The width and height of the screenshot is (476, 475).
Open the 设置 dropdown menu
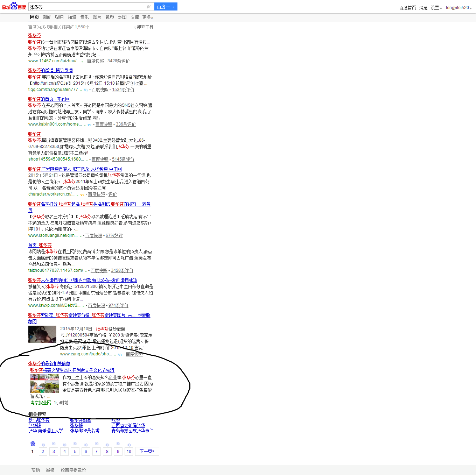coord(436,8)
